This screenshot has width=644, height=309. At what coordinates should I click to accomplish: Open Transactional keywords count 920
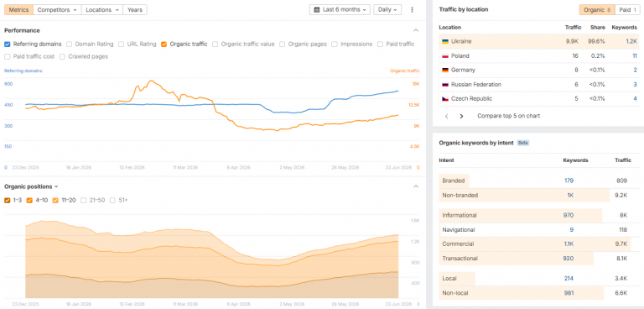tap(569, 259)
